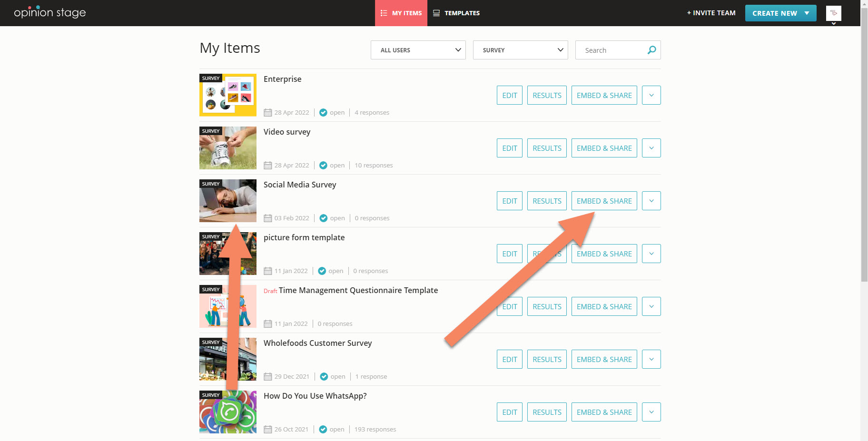Viewport: 868px width, 441px height.
Task: Expand more options for Enterprise survey
Action: pyautogui.click(x=651, y=95)
